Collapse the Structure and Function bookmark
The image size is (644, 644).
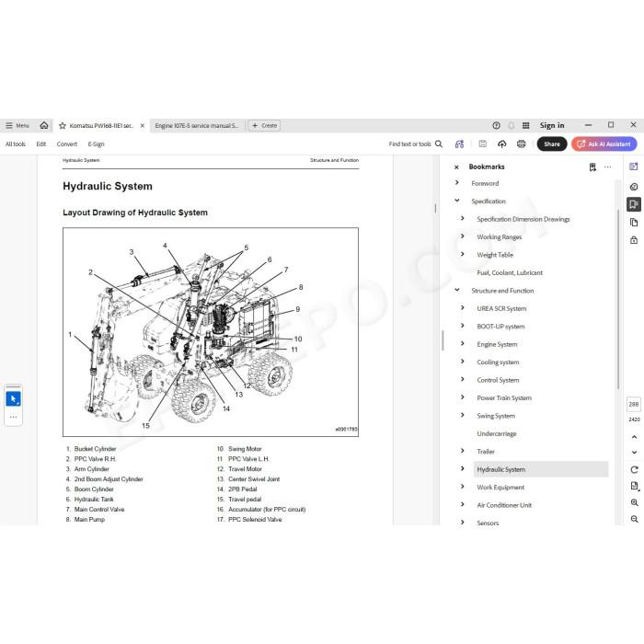[x=457, y=290]
